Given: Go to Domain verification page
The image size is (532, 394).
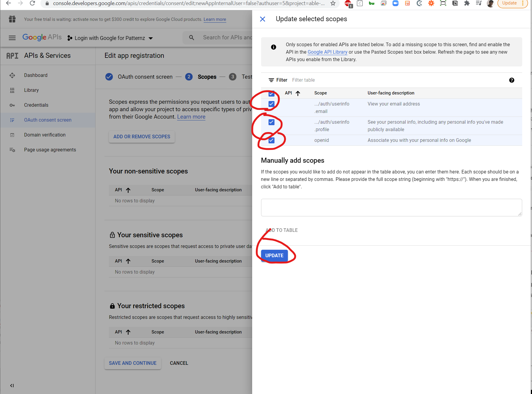Looking at the screenshot, I should 45,135.
